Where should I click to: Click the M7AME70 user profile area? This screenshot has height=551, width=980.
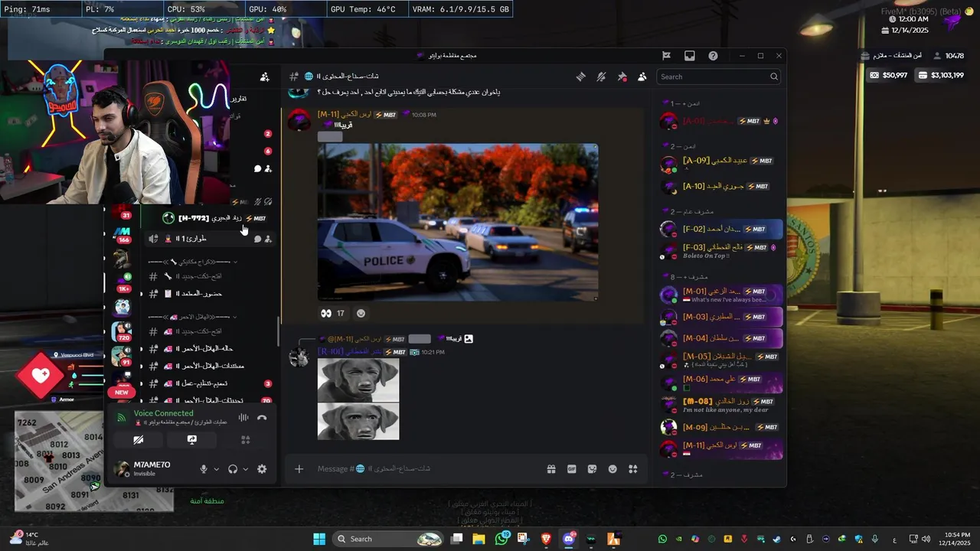pyautogui.click(x=152, y=469)
